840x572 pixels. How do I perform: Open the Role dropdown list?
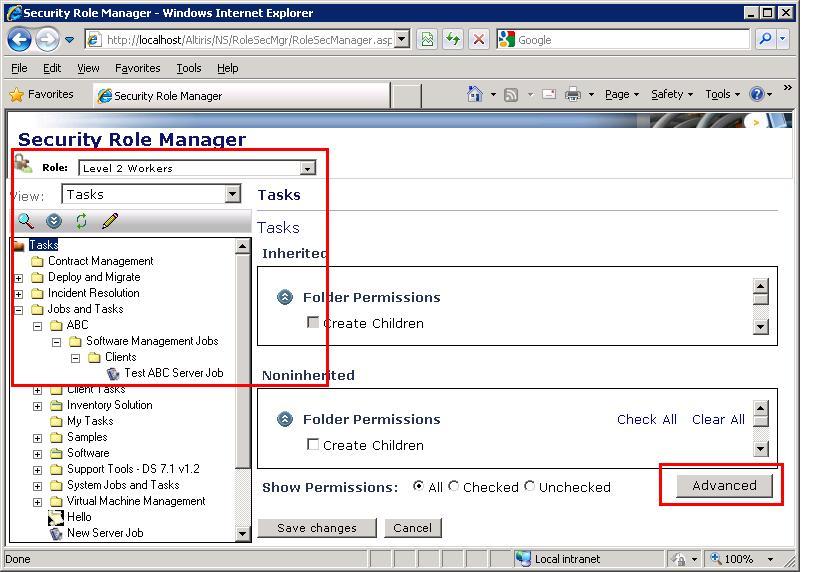coord(308,169)
